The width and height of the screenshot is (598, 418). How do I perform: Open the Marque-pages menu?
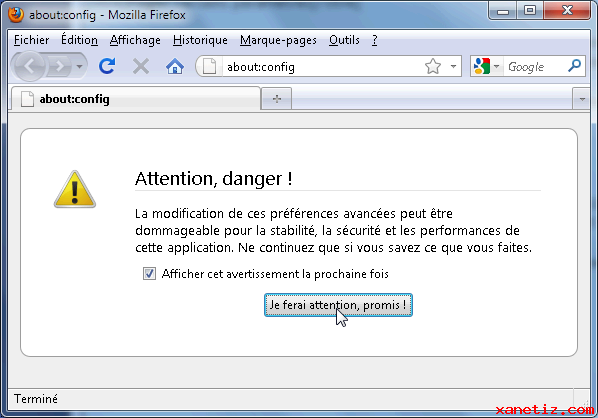pyautogui.click(x=278, y=40)
